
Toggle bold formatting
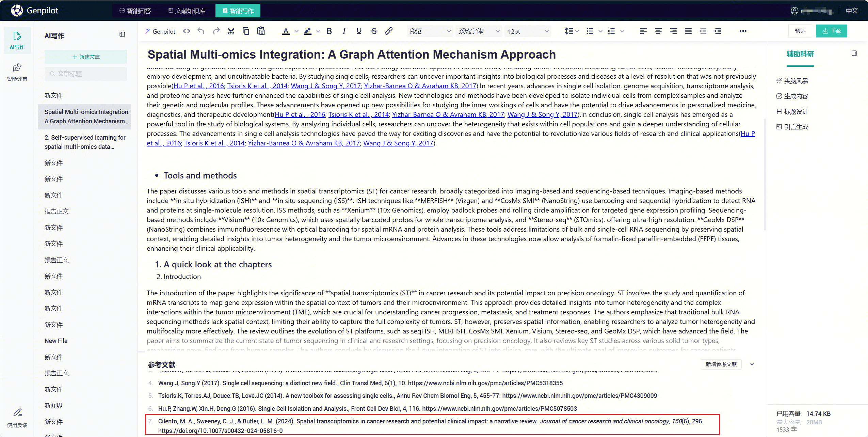coord(329,31)
